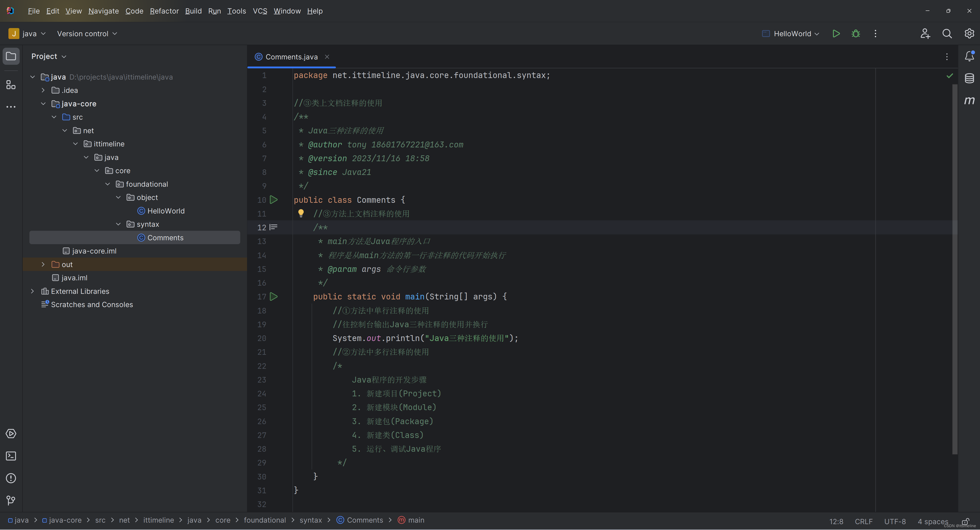Open the Navigate menu
Screen dimensions: 980x530
click(x=103, y=11)
